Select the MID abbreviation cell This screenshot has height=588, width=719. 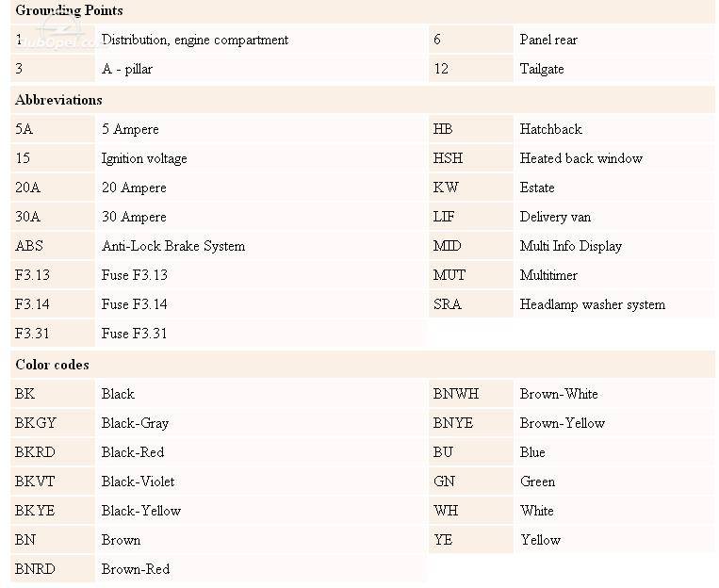click(471, 246)
